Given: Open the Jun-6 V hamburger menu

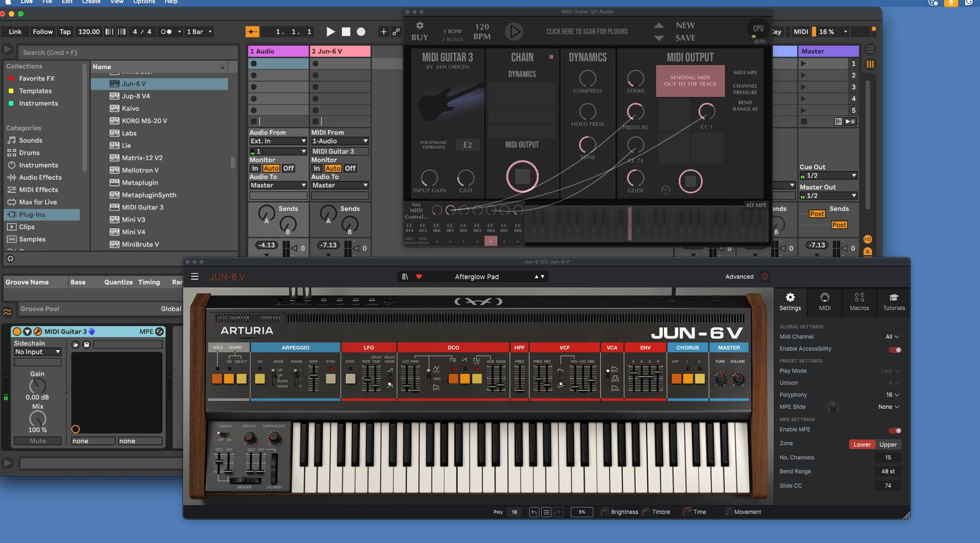Looking at the screenshot, I should (194, 277).
